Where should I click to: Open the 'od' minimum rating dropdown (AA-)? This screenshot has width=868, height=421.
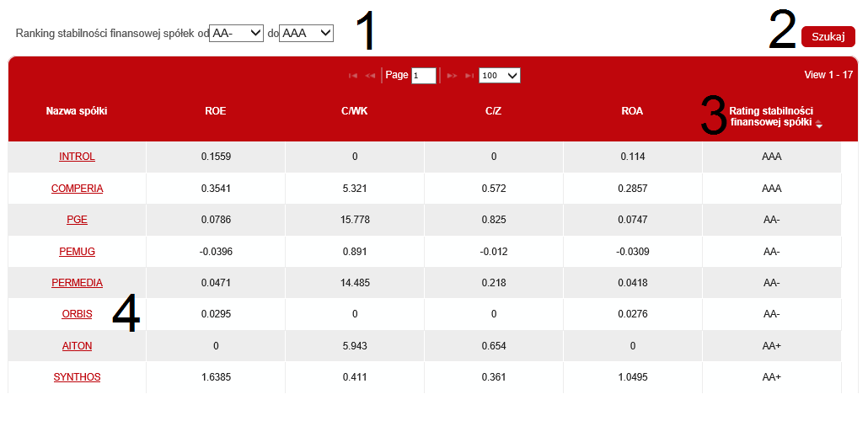click(x=237, y=33)
